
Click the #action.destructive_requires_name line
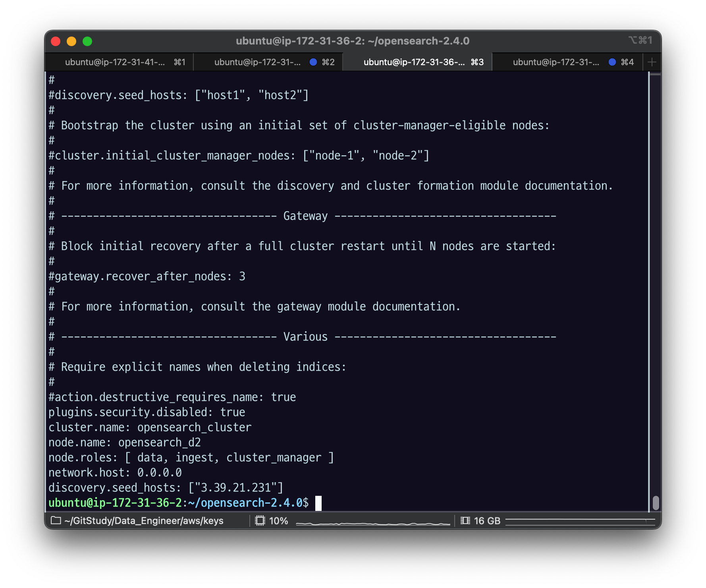pos(172,397)
